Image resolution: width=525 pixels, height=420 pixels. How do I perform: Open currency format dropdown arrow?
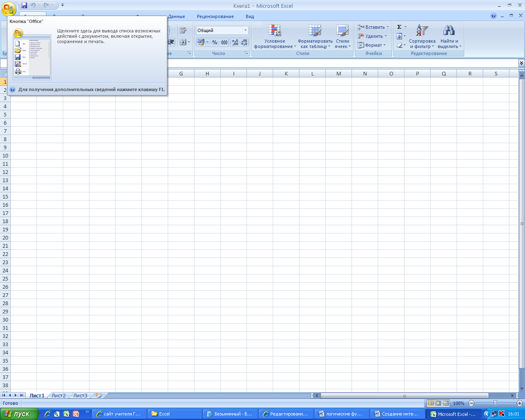[x=207, y=42]
